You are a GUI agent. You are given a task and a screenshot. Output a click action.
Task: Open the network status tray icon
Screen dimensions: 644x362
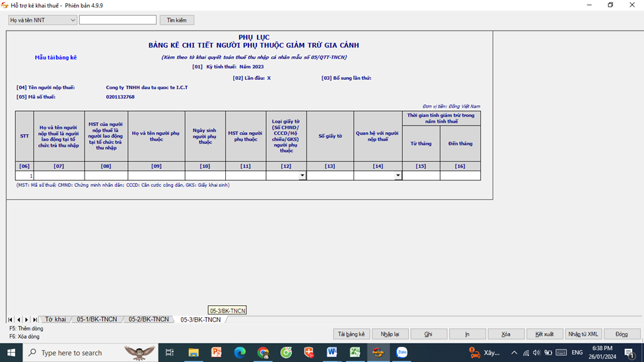coord(526,353)
